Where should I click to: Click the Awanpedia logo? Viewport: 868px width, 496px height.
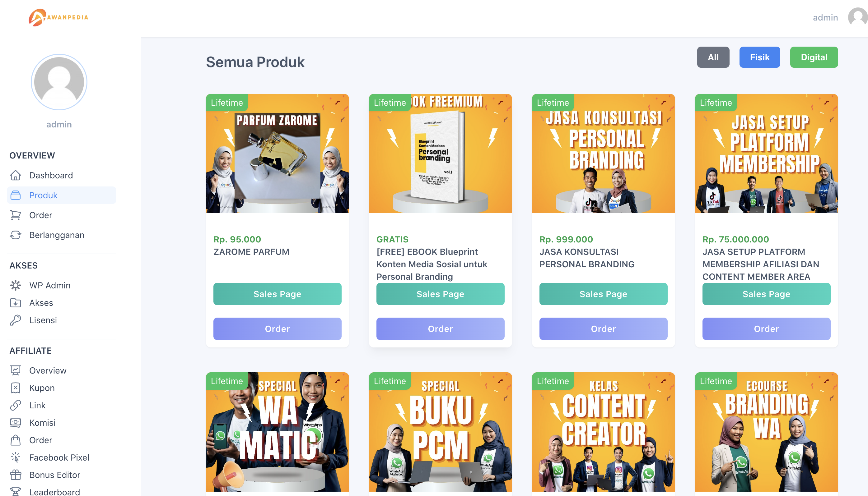[x=58, y=17]
